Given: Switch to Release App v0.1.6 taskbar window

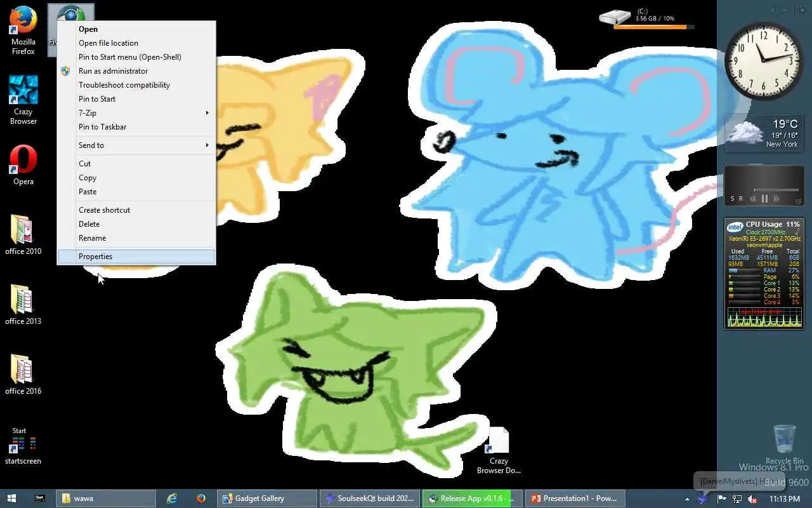Looking at the screenshot, I should (x=473, y=498).
